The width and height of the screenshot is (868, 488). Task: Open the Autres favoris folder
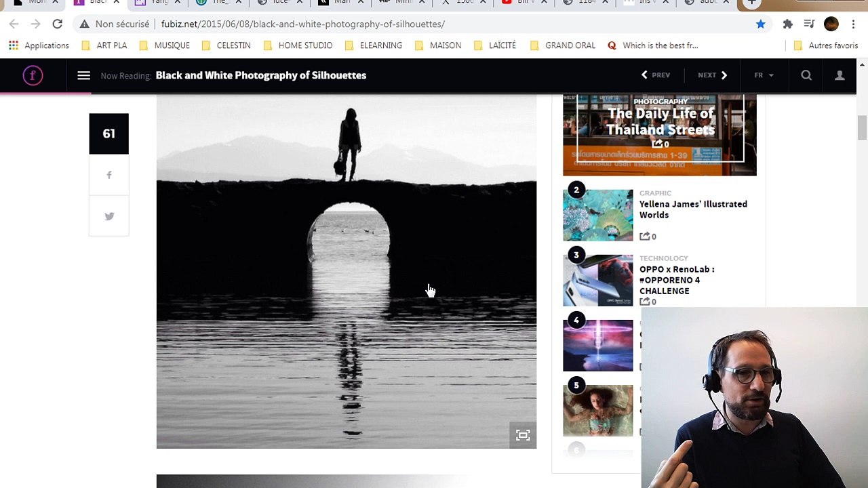click(x=825, y=45)
